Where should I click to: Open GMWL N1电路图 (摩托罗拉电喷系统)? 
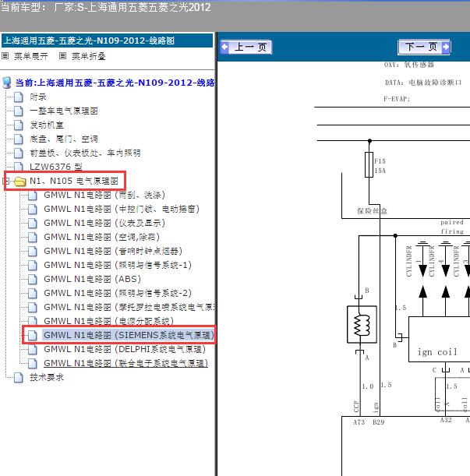(x=129, y=307)
